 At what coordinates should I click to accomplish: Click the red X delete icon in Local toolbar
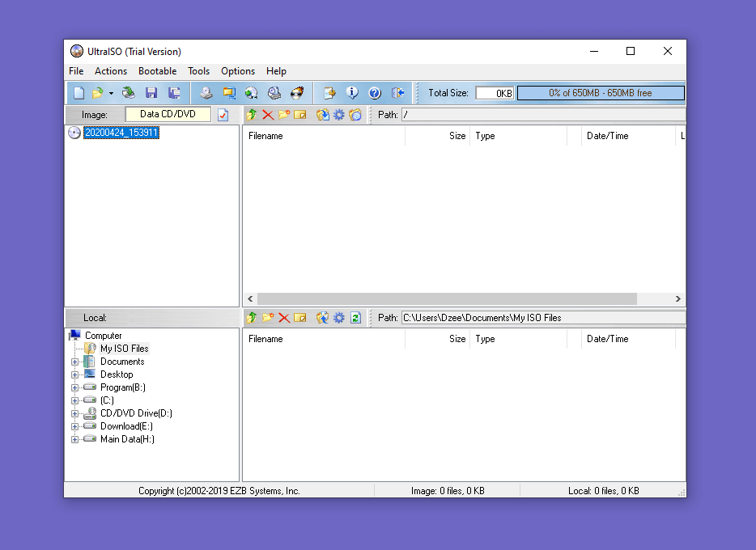click(x=284, y=318)
